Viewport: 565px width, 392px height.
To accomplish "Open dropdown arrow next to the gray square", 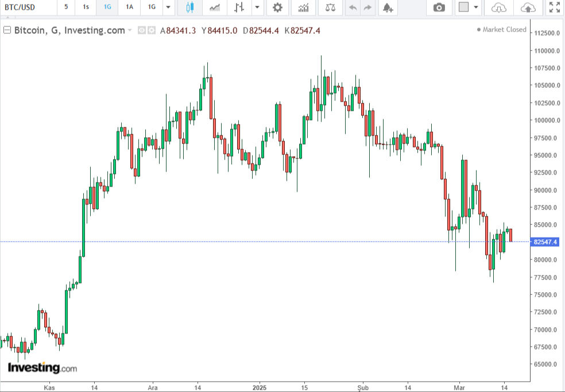I will click(475, 7).
